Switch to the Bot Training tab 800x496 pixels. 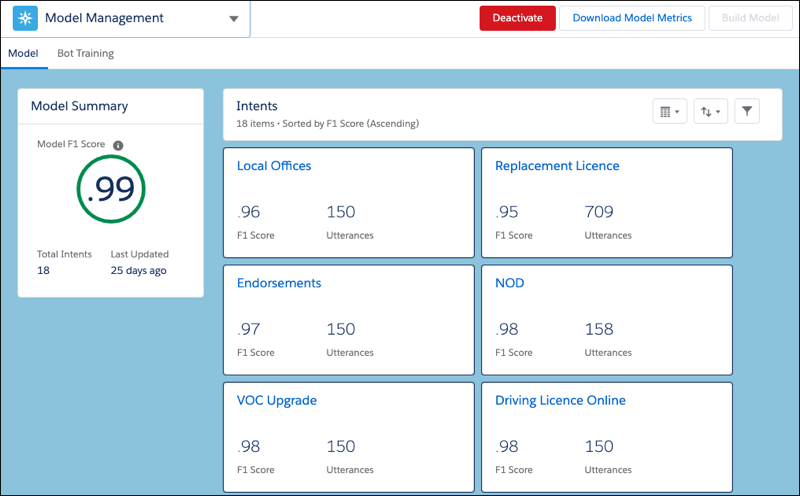[x=85, y=54]
